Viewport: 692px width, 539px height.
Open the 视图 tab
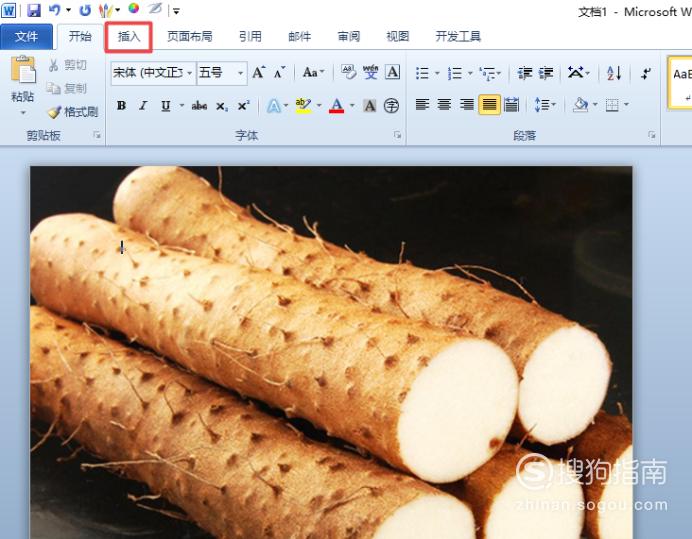(398, 37)
